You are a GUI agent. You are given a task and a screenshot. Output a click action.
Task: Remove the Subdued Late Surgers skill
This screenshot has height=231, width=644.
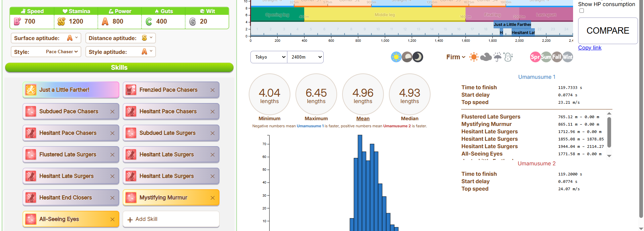(212, 133)
